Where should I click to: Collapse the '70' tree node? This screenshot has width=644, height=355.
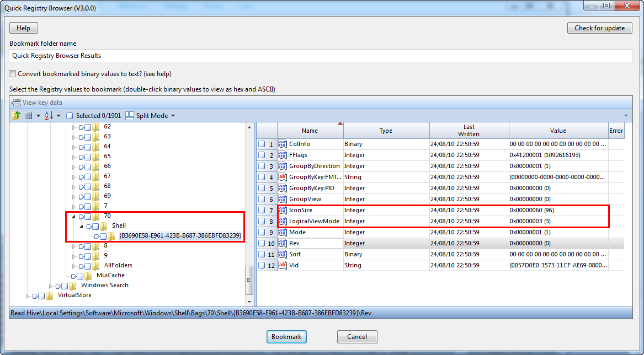(x=73, y=217)
